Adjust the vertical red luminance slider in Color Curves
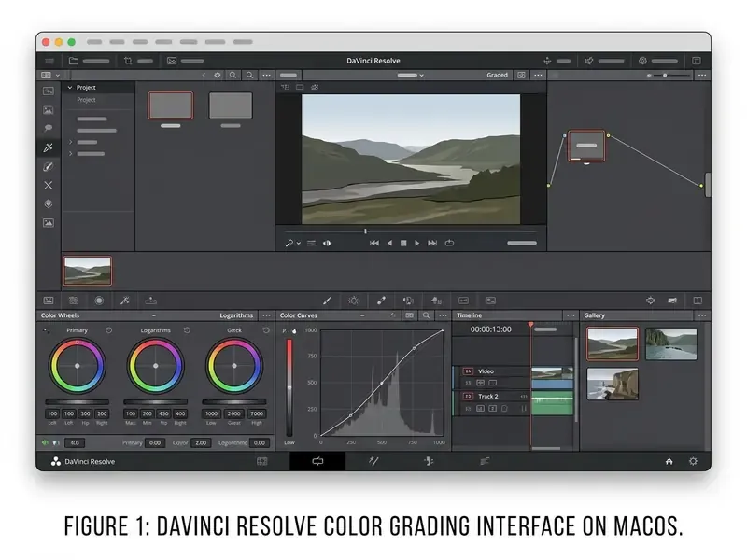 coord(289,387)
